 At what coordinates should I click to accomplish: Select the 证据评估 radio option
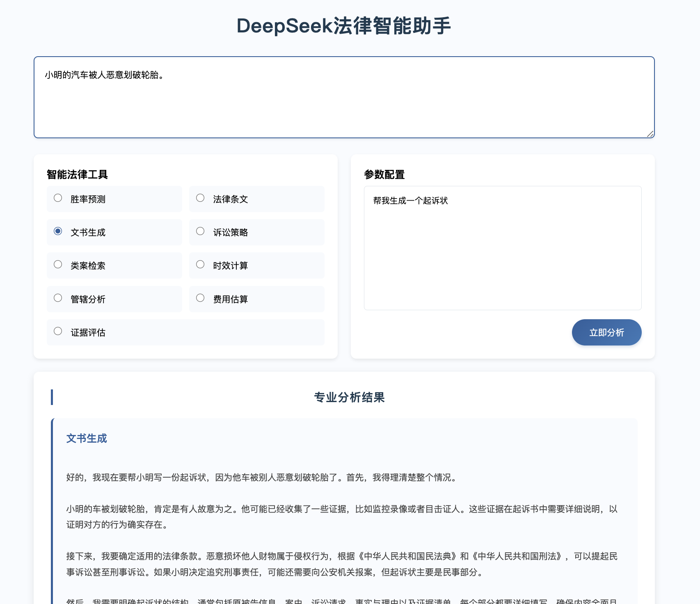click(x=58, y=332)
